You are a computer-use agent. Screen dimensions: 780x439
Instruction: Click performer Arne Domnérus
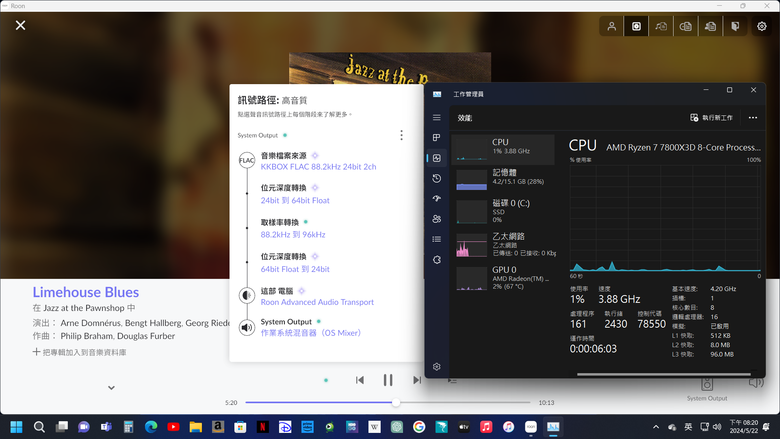point(91,323)
